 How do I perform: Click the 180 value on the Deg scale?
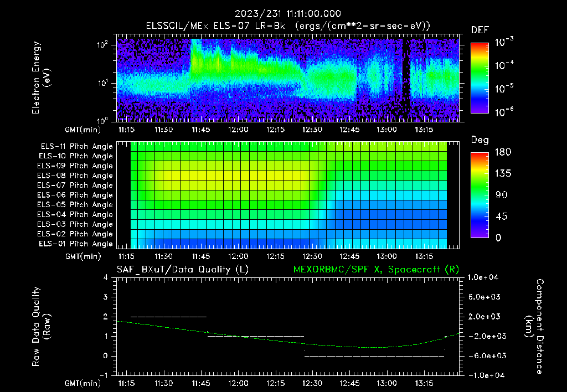503,152
